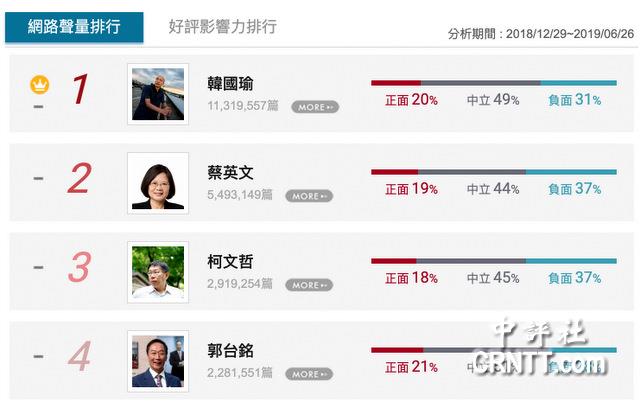The image size is (640, 408).
Task: Click the gold crown icon beside rank 1
Action: click(40, 85)
